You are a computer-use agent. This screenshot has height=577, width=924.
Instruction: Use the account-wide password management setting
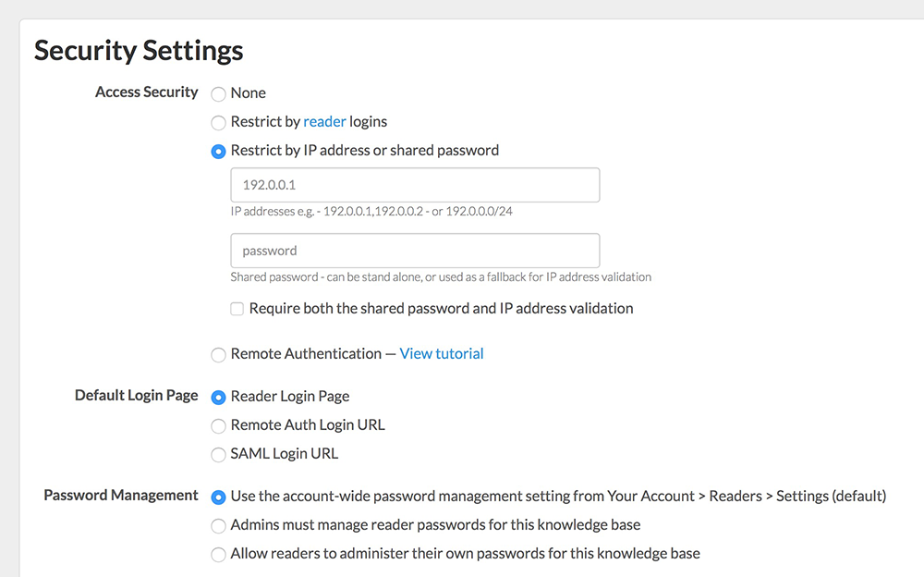pyautogui.click(x=219, y=497)
